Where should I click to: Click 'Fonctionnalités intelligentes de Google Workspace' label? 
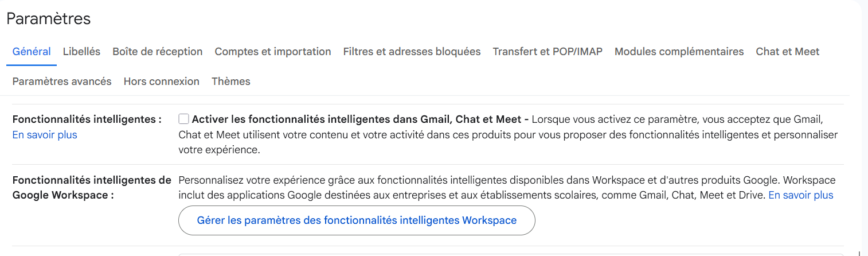pos(91,188)
